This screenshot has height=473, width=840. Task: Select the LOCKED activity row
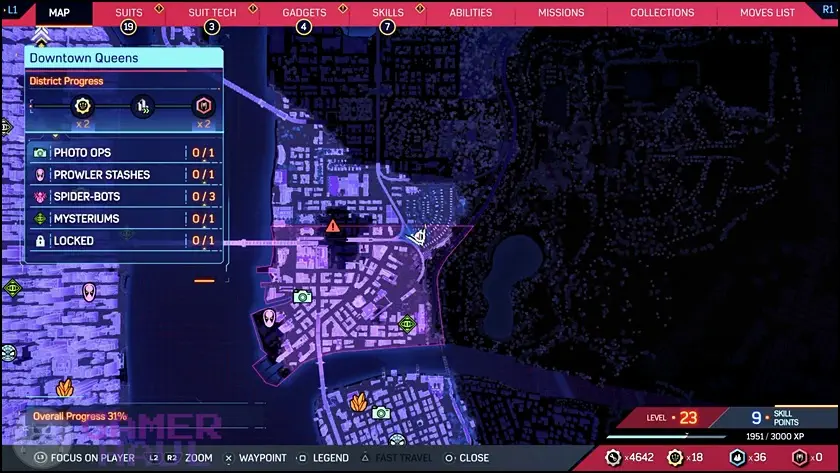[124, 241]
